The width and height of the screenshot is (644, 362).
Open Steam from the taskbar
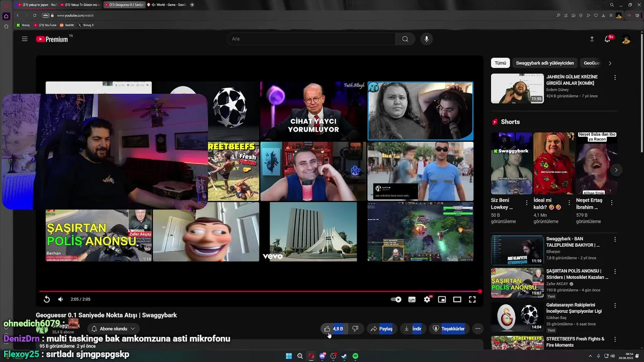(x=344, y=356)
